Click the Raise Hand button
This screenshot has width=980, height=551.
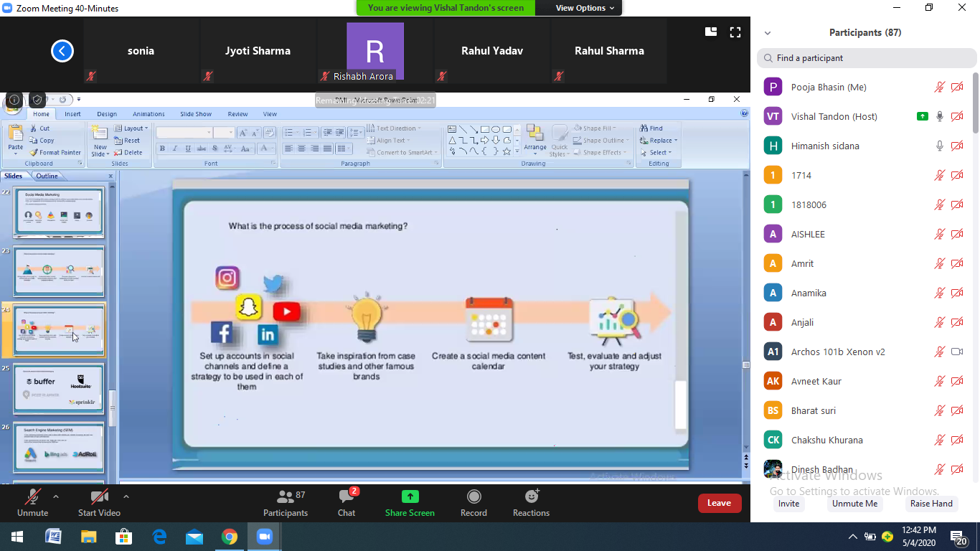931,504
